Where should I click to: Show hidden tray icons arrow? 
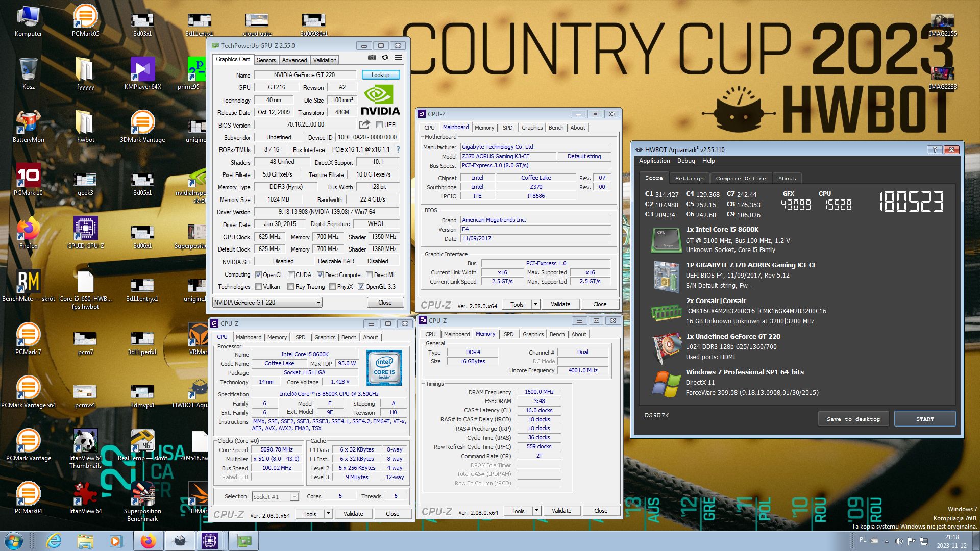click(x=887, y=541)
